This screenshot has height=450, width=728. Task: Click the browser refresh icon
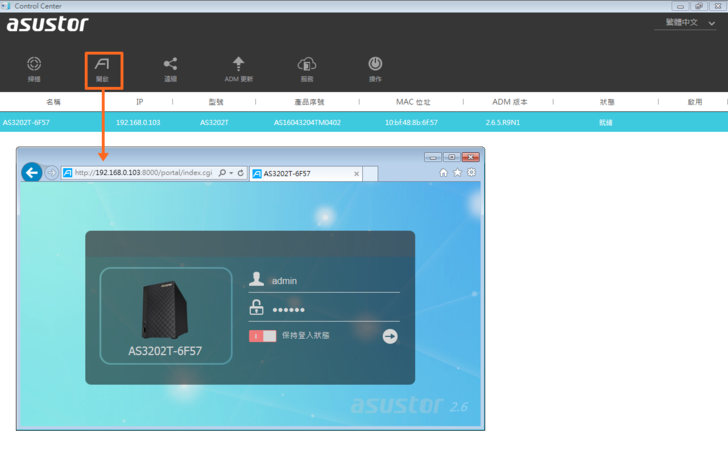coord(241,173)
